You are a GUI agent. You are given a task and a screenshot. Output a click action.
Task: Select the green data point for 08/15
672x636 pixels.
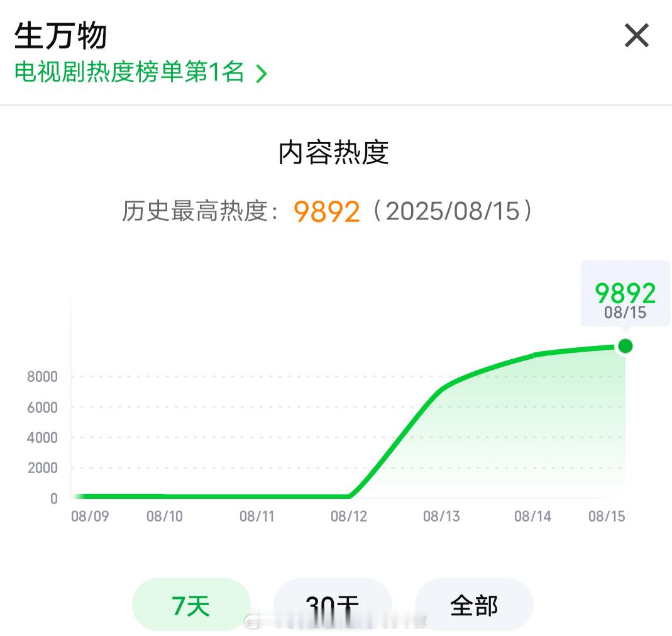tap(625, 345)
